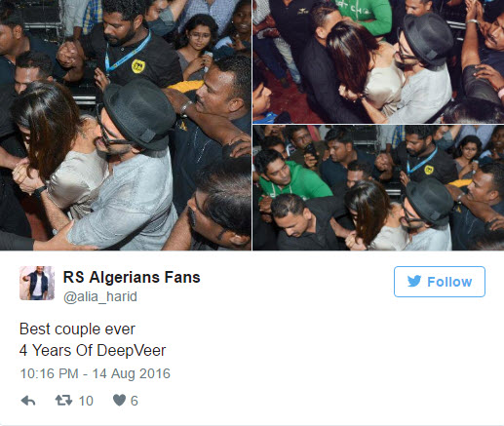Like the tweet with the heart icon

119,401
